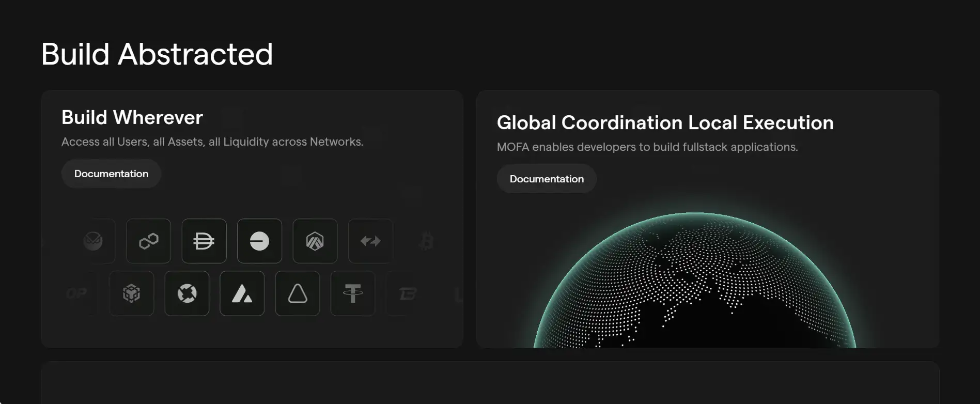Screen dimensions: 980x404
Task: Select the Tether token icon
Action: [353, 293]
